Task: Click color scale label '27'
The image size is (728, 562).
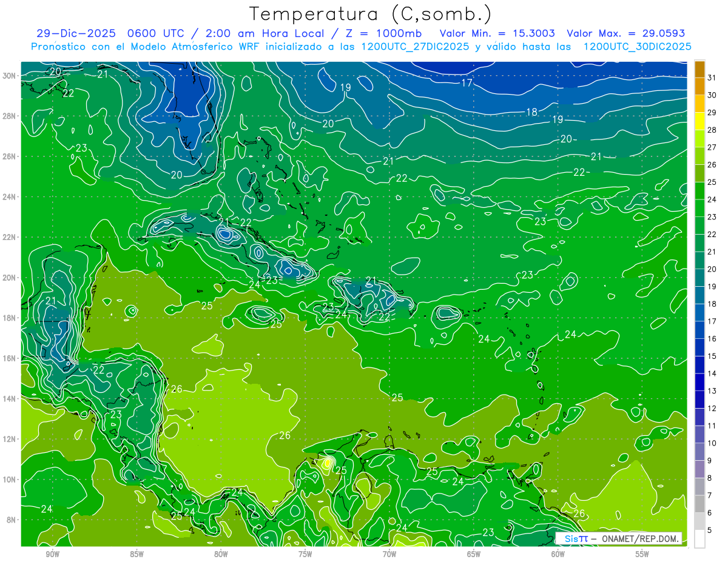Action: 712,147
